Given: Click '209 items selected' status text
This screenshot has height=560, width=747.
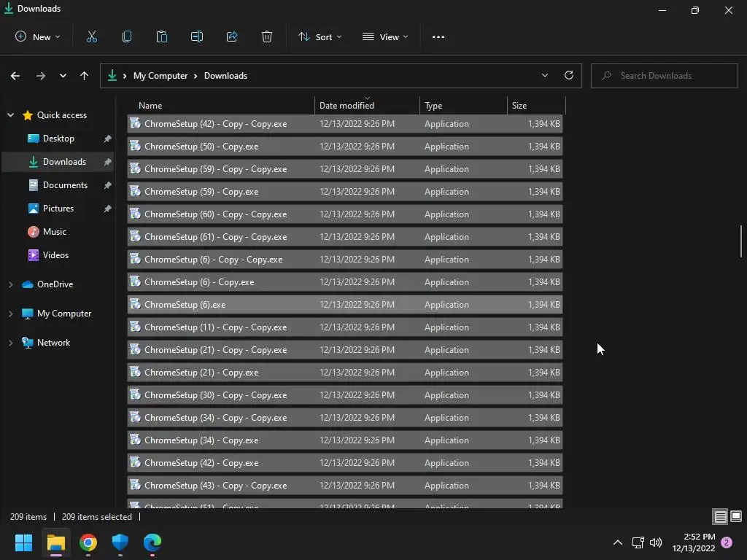Looking at the screenshot, I should 97,517.
